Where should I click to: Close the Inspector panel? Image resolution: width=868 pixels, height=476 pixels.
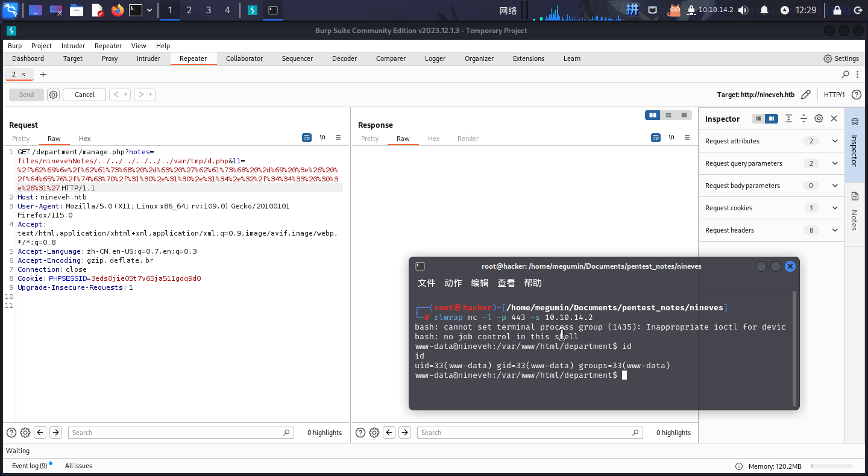(x=834, y=119)
